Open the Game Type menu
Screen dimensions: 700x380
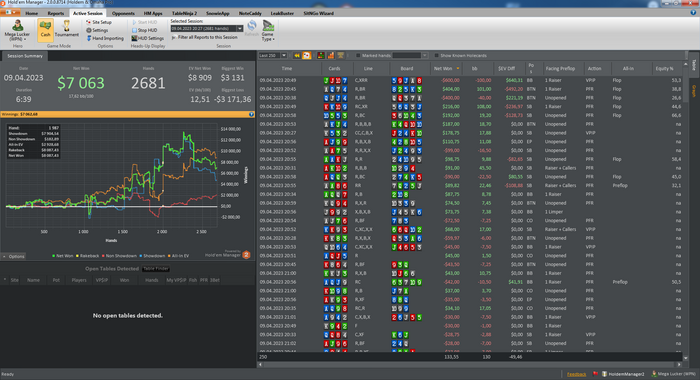pos(268,30)
